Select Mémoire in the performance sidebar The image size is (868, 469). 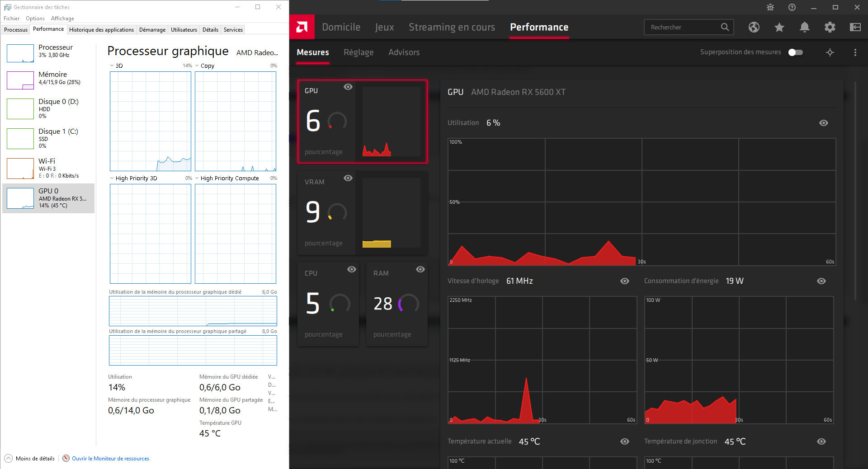(49, 80)
